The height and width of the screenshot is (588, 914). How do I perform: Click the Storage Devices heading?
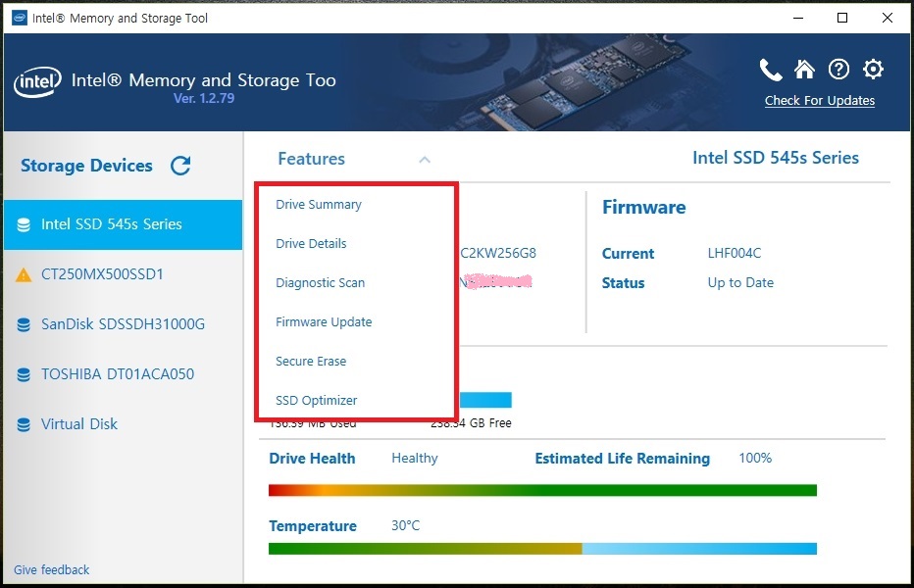tap(86, 166)
